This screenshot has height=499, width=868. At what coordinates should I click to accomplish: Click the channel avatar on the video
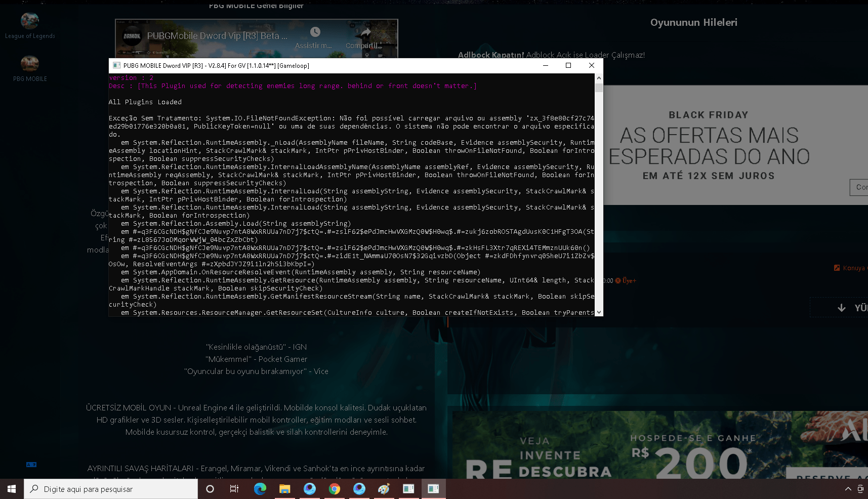132,36
